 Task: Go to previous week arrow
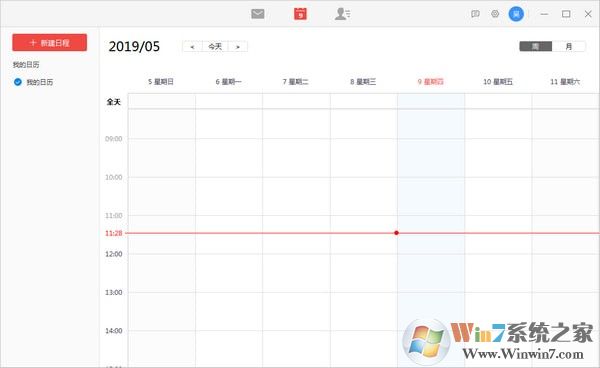[x=192, y=47]
